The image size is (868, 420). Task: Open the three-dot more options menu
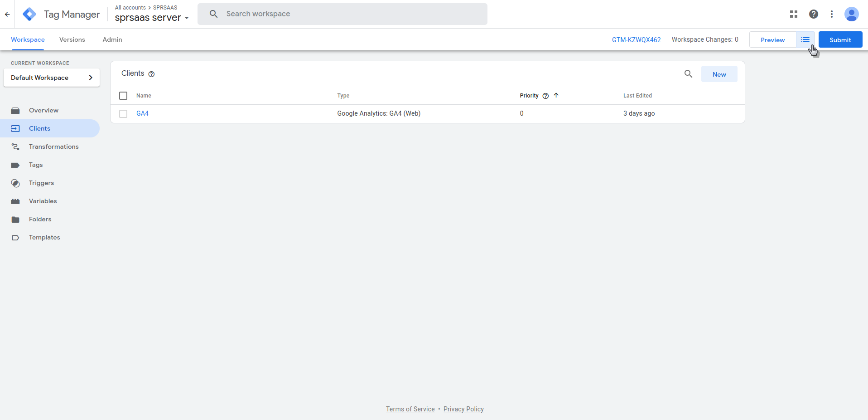pyautogui.click(x=832, y=14)
